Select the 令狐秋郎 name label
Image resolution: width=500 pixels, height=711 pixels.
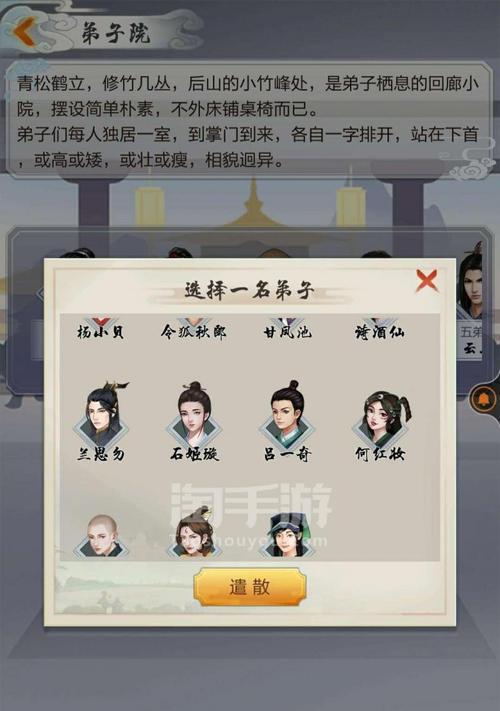[194, 332]
